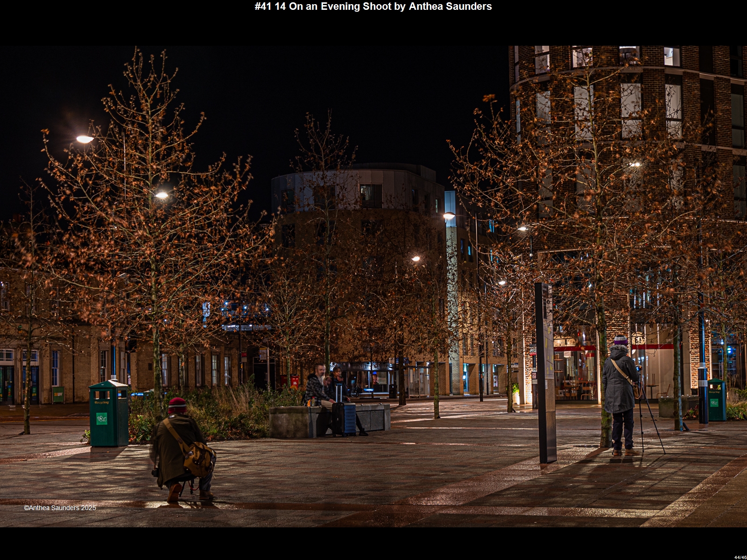This screenshot has width=747, height=560.
Task: Click the standing photographer's purple beanie
Action: 620,340
